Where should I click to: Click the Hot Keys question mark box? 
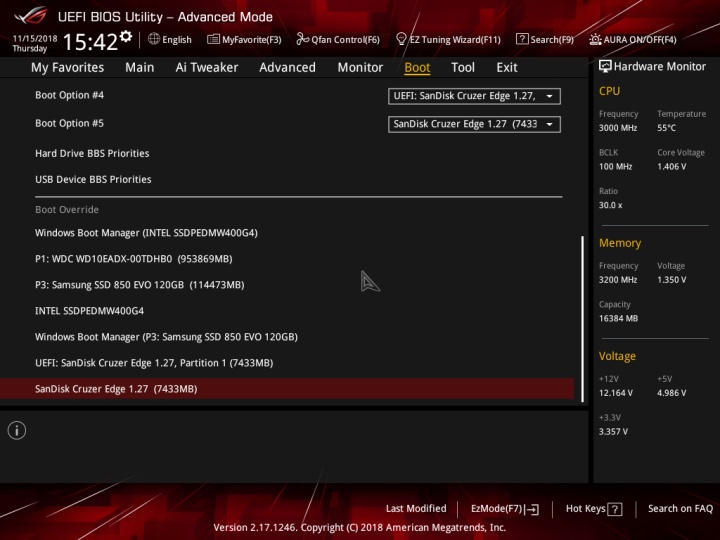(615, 509)
